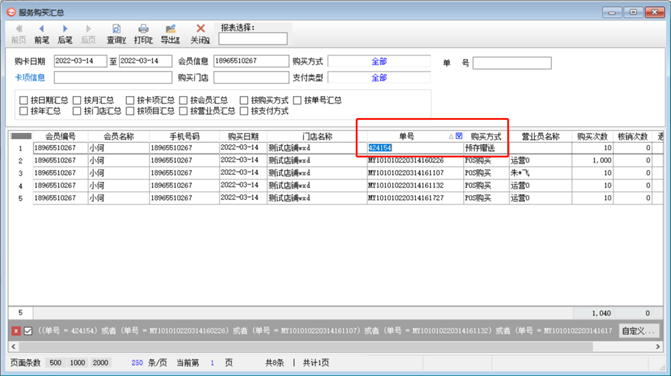Screen dimensions: 671x376
Task: Enable 按年汇总 checkbox
Action: tap(24, 111)
